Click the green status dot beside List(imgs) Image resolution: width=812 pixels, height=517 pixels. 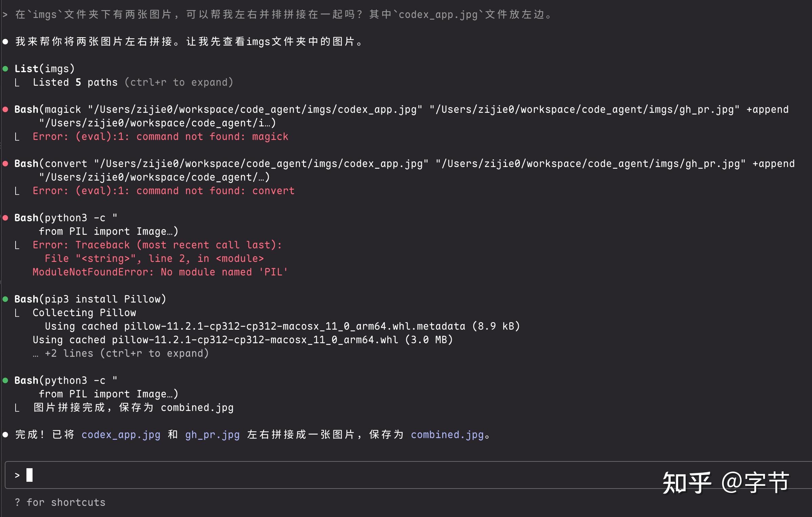(5, 69)
